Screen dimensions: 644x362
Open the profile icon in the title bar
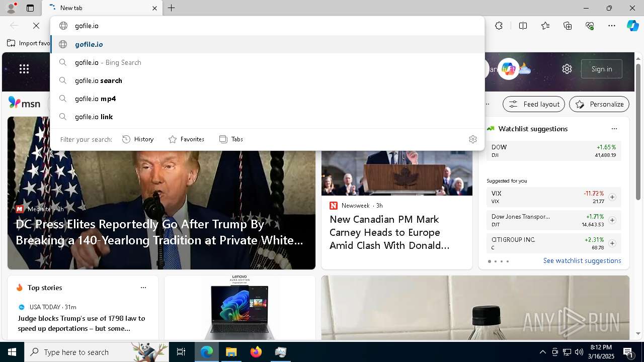tap(11, 8)
